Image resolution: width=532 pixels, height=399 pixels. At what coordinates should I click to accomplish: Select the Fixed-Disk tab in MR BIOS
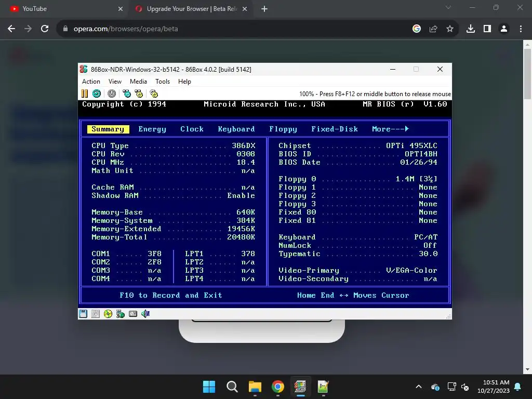tap(335, 129)
